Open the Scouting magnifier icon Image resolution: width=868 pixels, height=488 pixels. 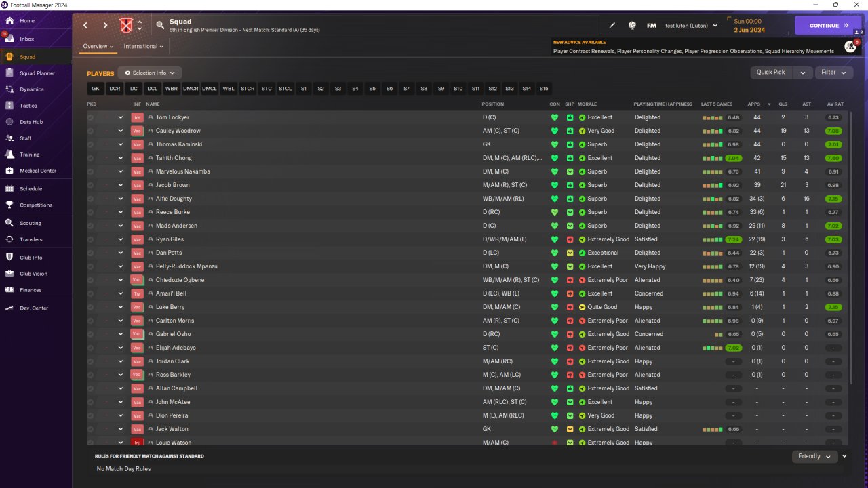pyautogui.click(x=9, y=222)
